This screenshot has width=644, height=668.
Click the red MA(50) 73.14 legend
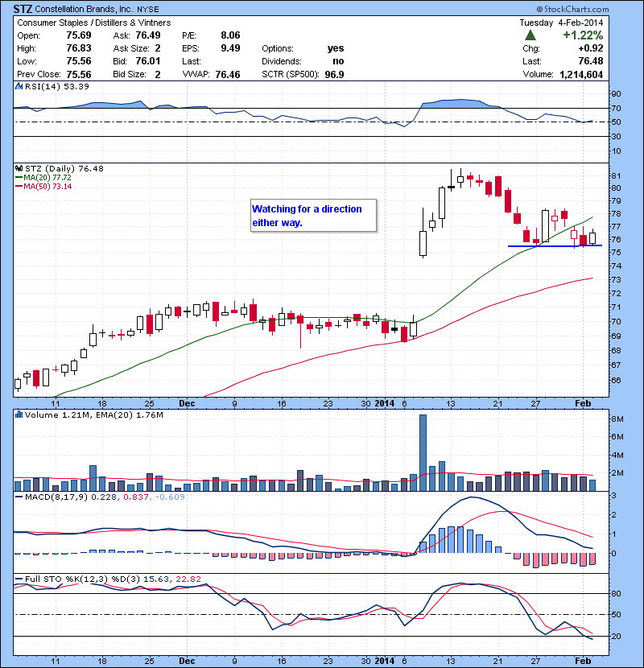pos(43,187)
